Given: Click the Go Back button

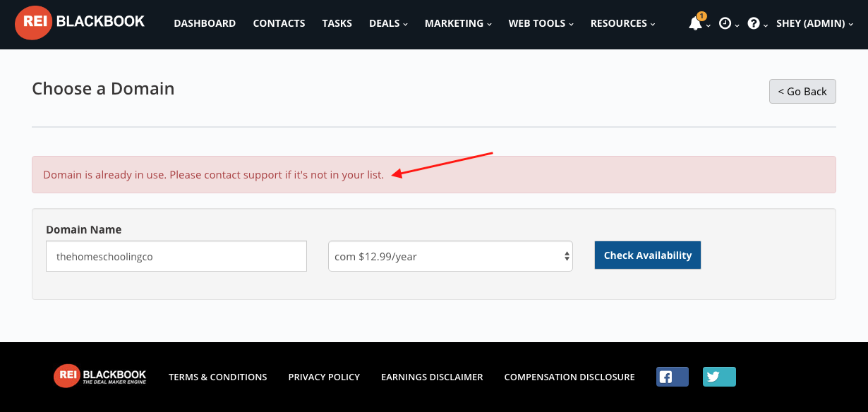Looking at the screenshot, I should [802, 92].
